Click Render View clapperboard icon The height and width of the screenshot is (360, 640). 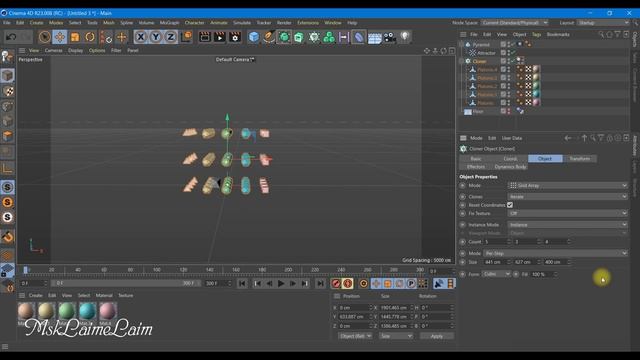pos(205,37)
